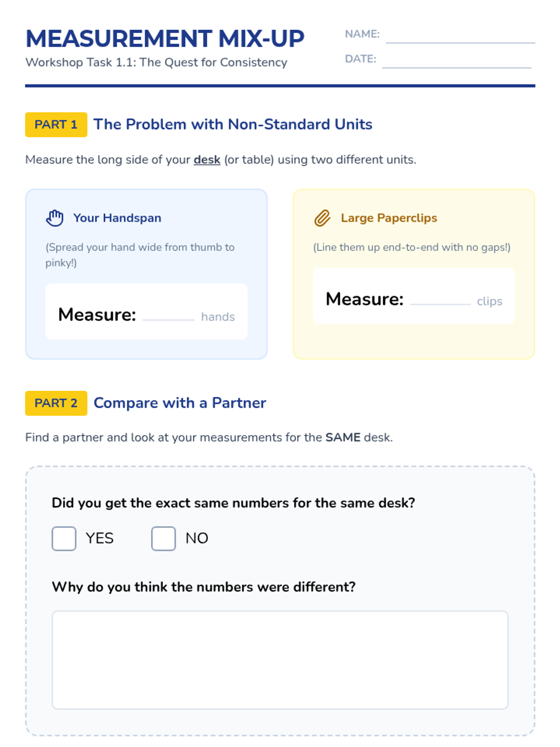Check the YES checkbox

[x=64, y=538]
